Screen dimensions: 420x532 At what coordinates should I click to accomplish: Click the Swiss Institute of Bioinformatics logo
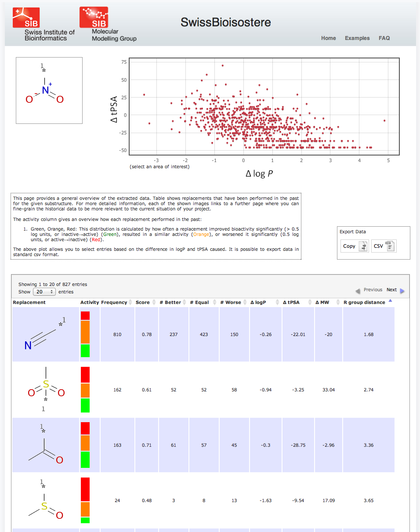[x=43, y=25]
